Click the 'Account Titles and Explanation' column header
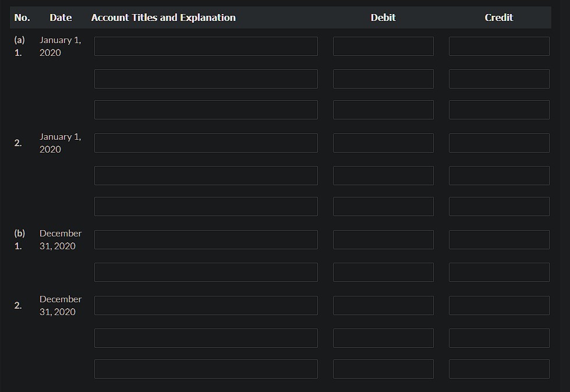 click(x=163, y=17)
